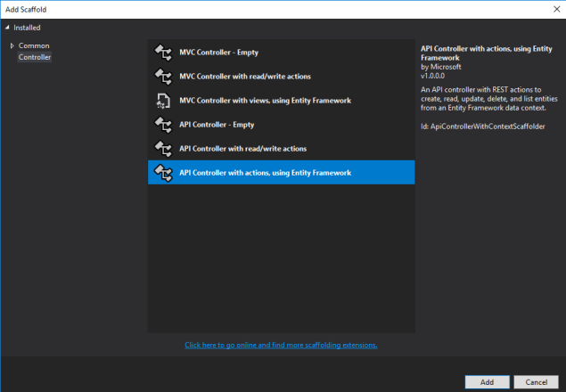
Task: Collapse the Installed section triangle
Action: click(x=8, y=28)
